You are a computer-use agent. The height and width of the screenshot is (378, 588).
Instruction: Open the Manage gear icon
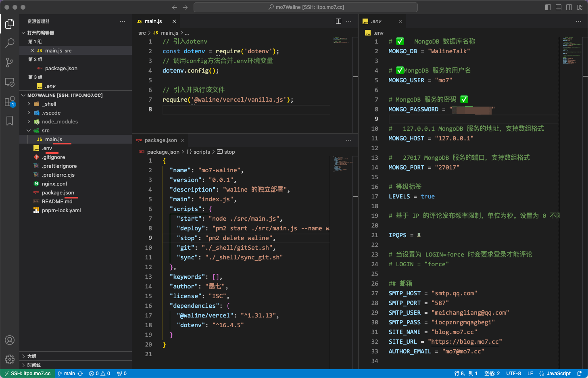click(10, 359)
